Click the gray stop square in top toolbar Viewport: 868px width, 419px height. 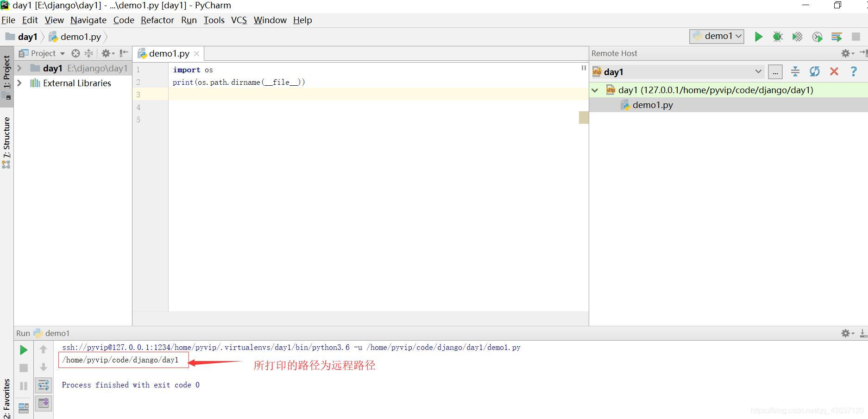856,37
